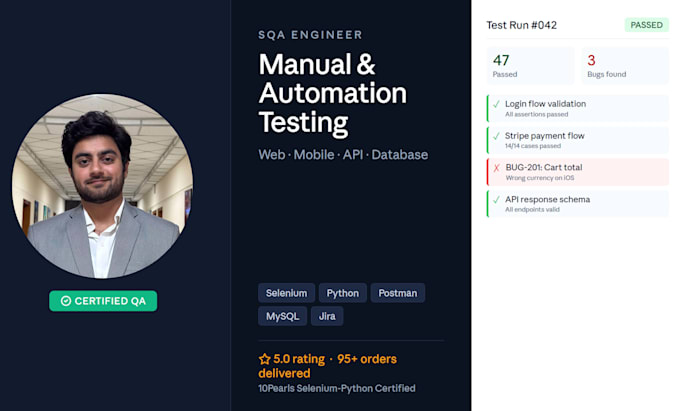Click the red X icon on BUG-201
Image resolution: width=680 pixels, height=411 pixels.
point(497,168)
